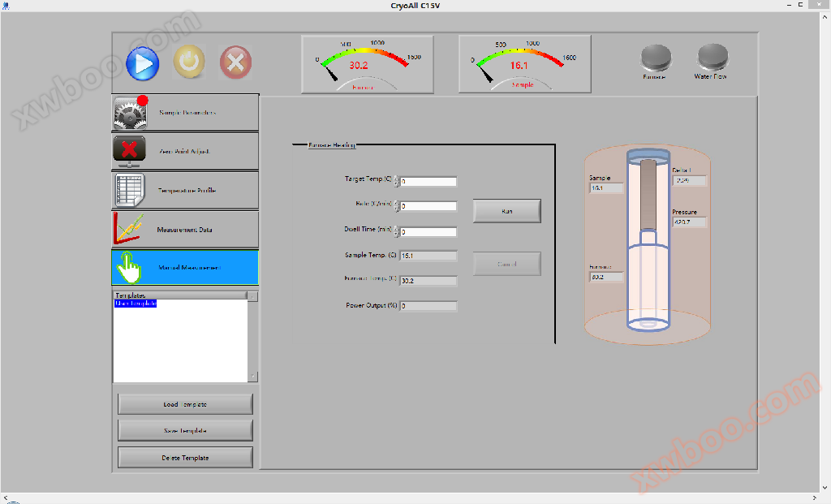The height and width of the screenshot is (504, 831).
Task: Click the Furnace value in the diagram
Action: [606, 277]
